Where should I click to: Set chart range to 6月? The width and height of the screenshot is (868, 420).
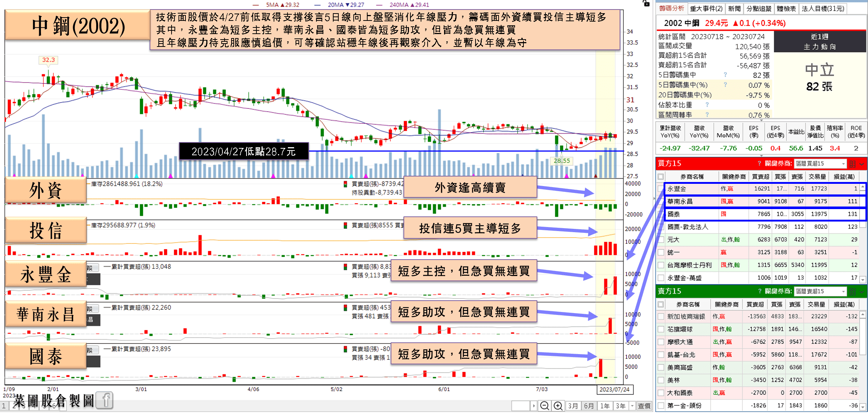(x=589, y=406)
